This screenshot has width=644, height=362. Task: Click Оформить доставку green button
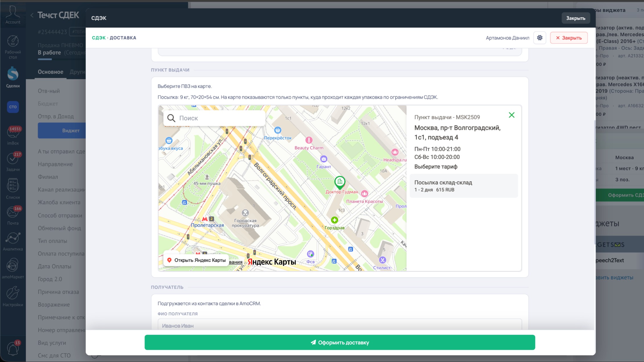[340, 342]
